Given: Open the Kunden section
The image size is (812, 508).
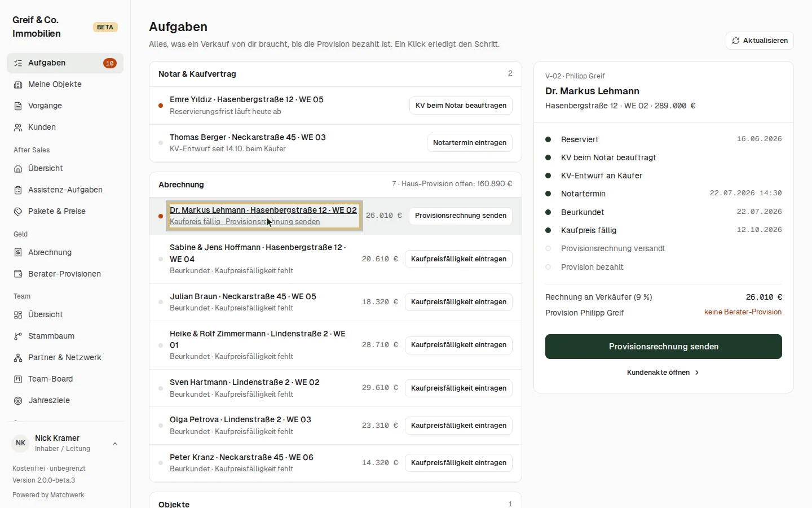Looking at the screenshot, I should [65, 128].
